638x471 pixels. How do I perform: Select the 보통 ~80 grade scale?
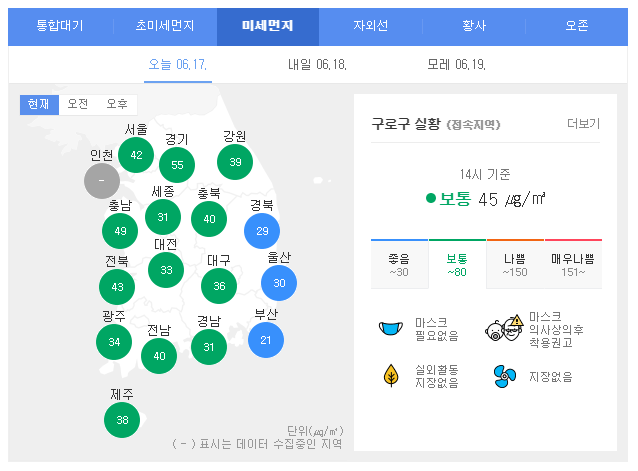pos(457,265)
